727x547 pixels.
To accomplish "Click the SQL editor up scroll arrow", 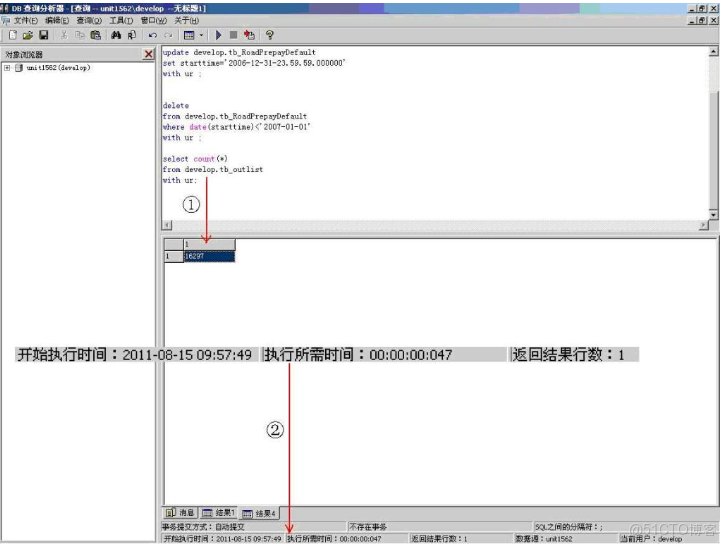I will [x=714, y=51].
